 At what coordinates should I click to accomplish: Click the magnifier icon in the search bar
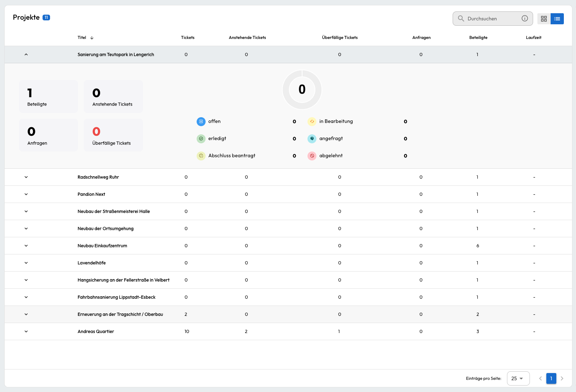tap(461, 18)
